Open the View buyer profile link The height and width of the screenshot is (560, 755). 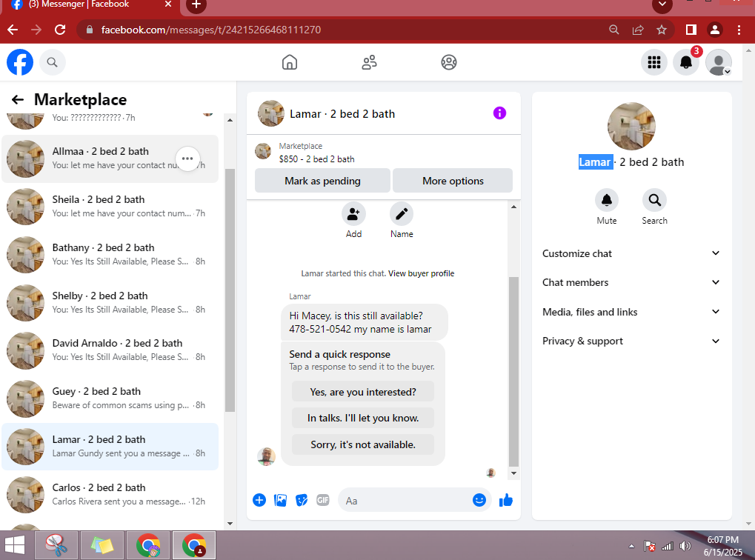(x=422, y=273)
